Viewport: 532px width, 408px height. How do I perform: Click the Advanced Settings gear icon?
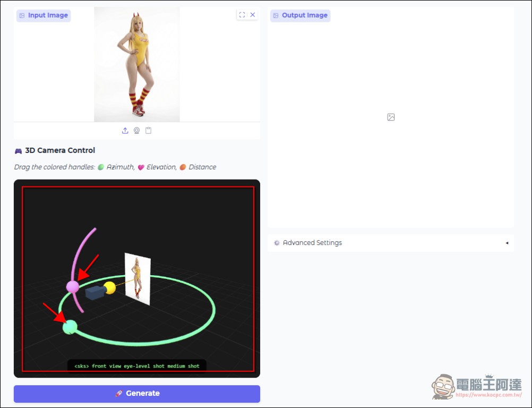point(277,242)
